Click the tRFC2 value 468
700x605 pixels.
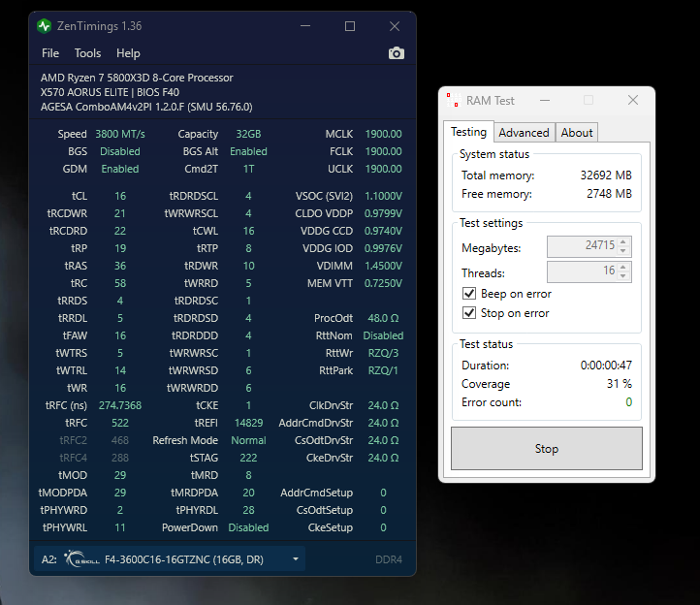120,440
